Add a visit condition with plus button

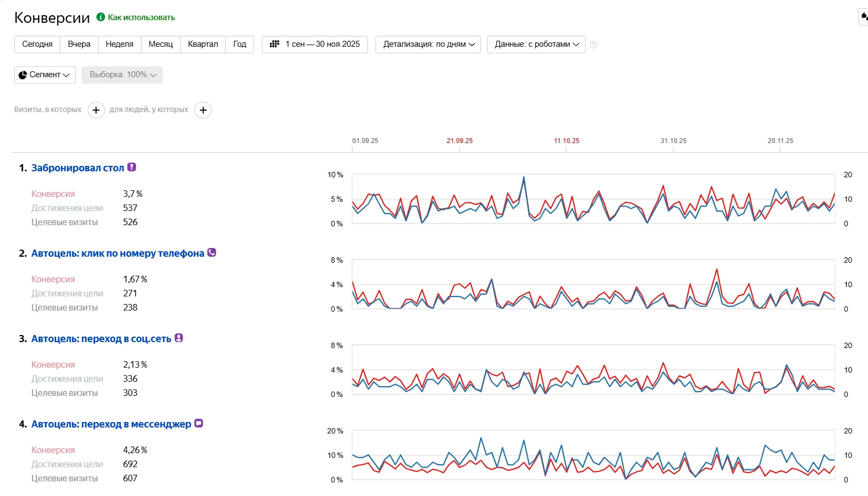[96, 110]
